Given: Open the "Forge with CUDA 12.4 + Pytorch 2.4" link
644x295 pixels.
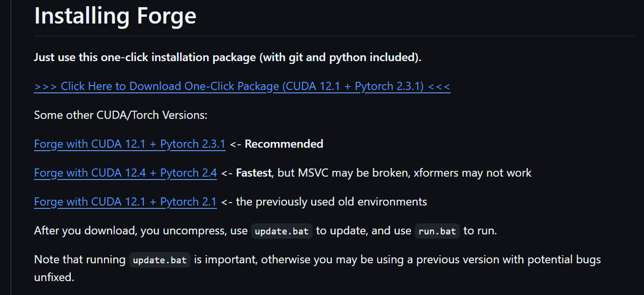Looking at the screenshot, I should (x=125, y=173).
